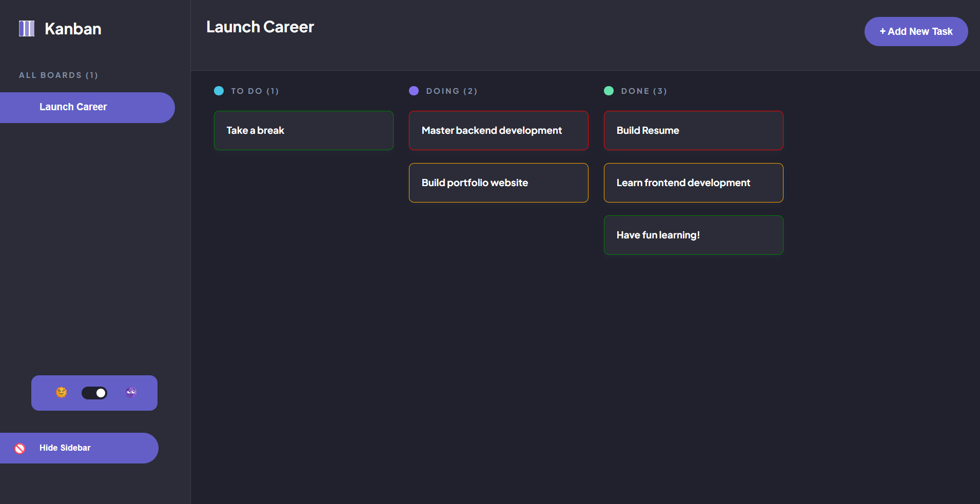Select the Launch Career board in sidebar
This screenshot has width=980, height=504.
(73, 107)
